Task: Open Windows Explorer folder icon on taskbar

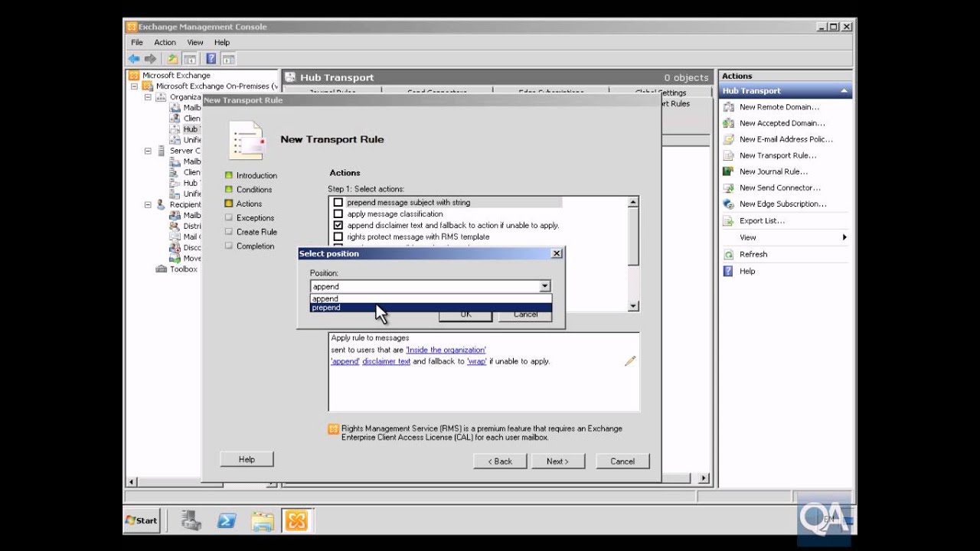Action: 262,520
